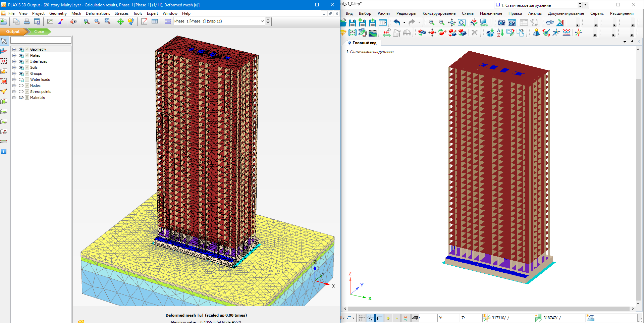Click the gray arch bridge icon in FEM toolbar
This screenshot has width=644, height=323.
coord(407,33)
